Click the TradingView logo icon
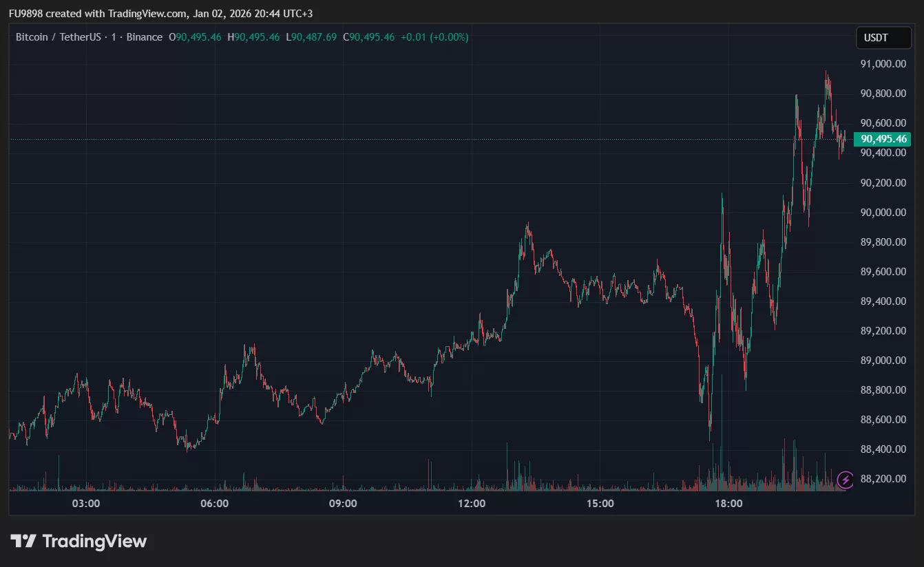 pos(23,542)
